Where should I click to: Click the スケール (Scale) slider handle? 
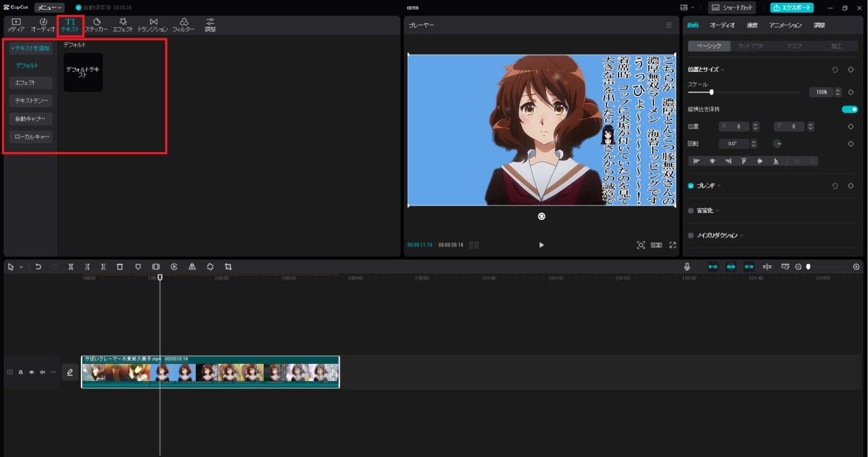pos(711,92)
